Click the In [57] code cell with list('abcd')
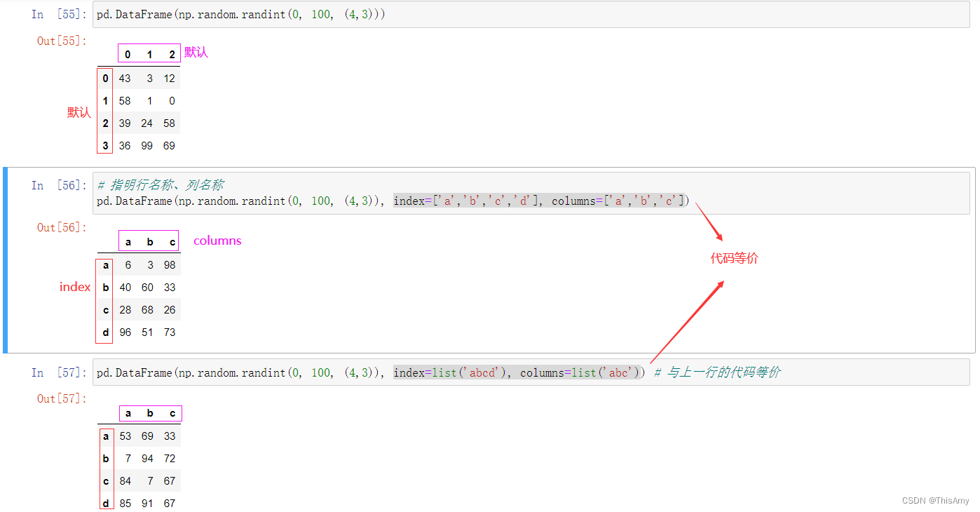Image resolution: width=980 pixels, height=512 pixels. tap(531, 372)
